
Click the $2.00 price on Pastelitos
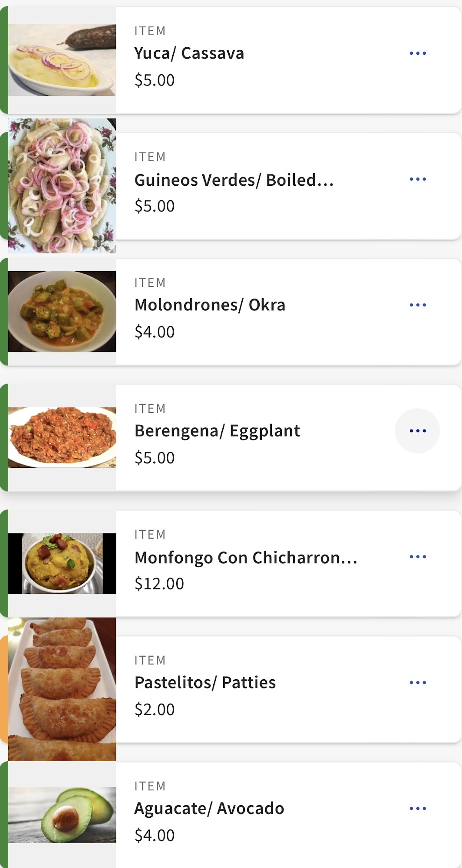click(155, 710)
